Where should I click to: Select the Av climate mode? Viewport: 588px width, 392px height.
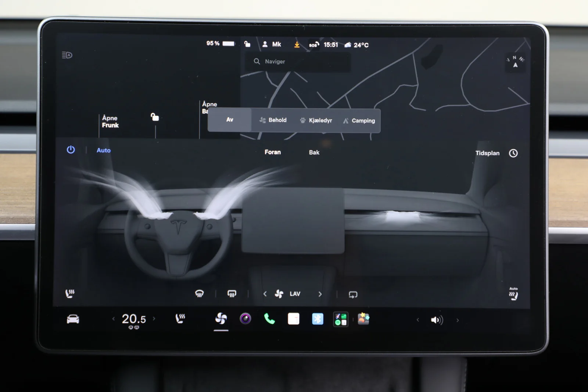tap(230, 120)
